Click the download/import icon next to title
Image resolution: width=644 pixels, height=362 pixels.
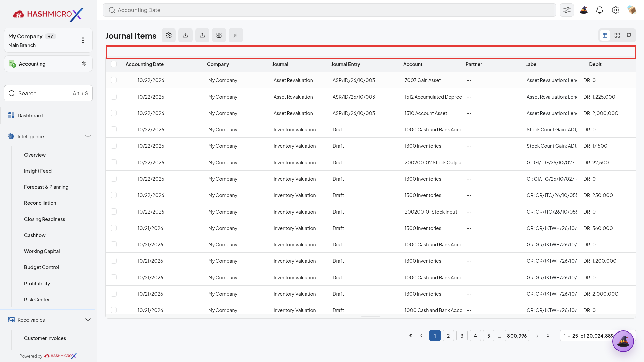click(x=185, y=35)
